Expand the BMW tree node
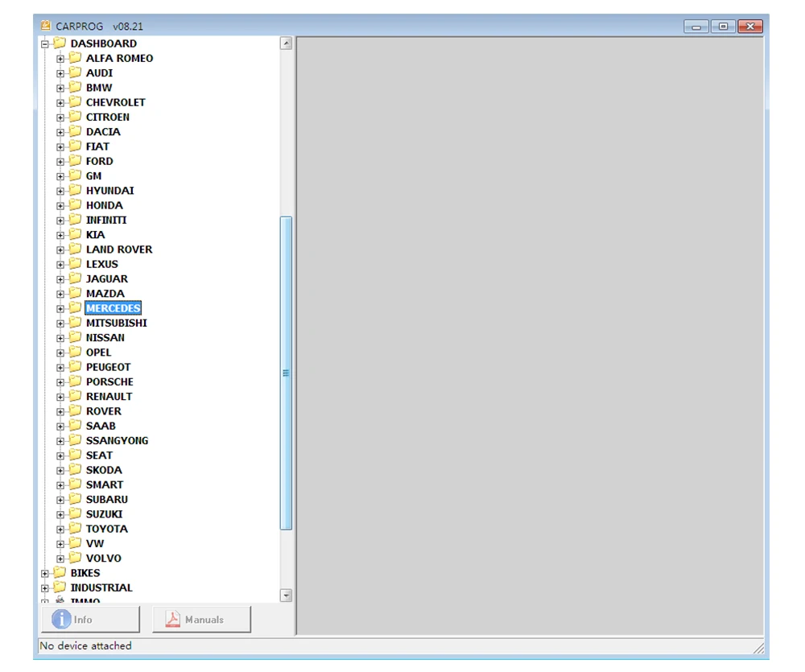805x672 pixels. tap(60, 89)
